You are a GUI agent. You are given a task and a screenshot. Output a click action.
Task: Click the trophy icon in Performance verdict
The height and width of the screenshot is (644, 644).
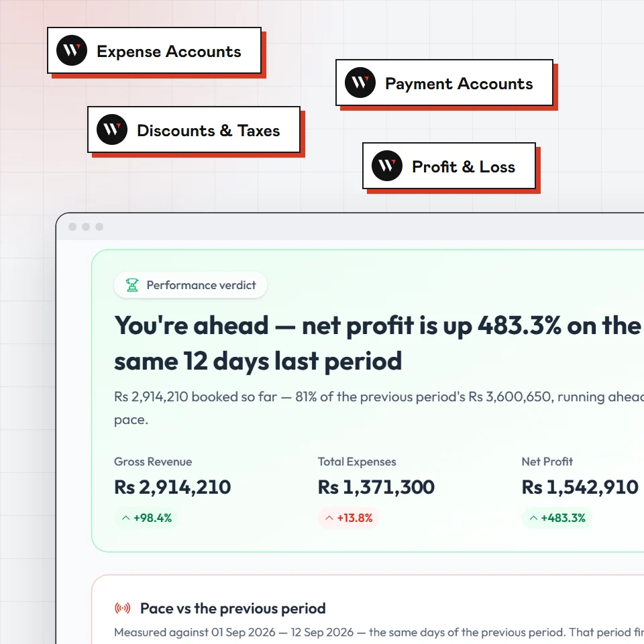(x=132, y=285)
